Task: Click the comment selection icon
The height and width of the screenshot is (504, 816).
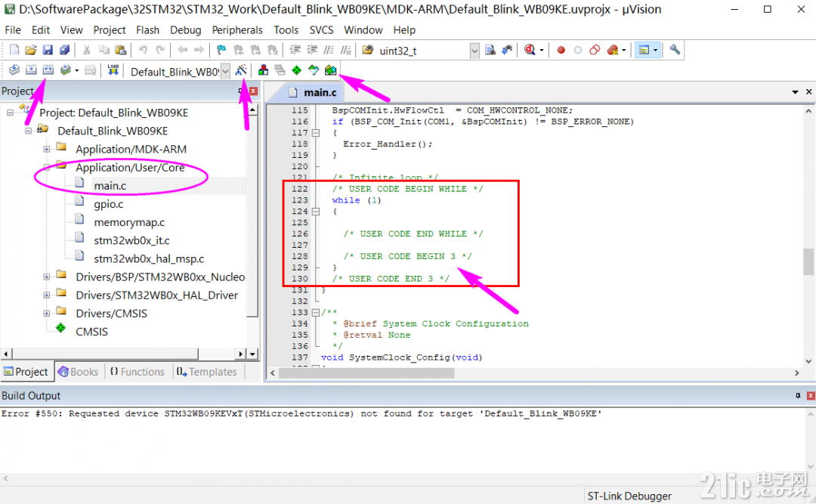Action: tap(329, 50)
